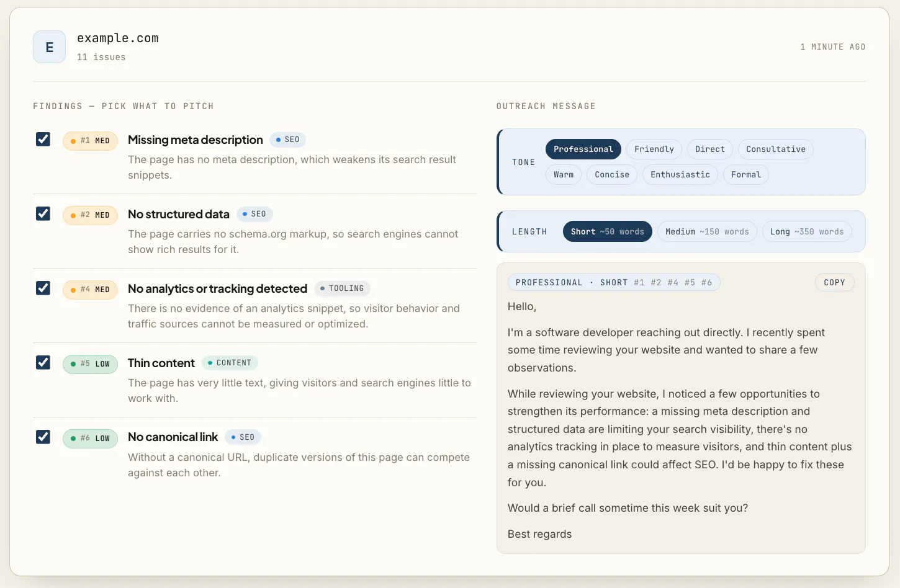The width and height of the screenshot is (900, 588).
Task: Click the Best regards sign-off
Action: point(540,534)
